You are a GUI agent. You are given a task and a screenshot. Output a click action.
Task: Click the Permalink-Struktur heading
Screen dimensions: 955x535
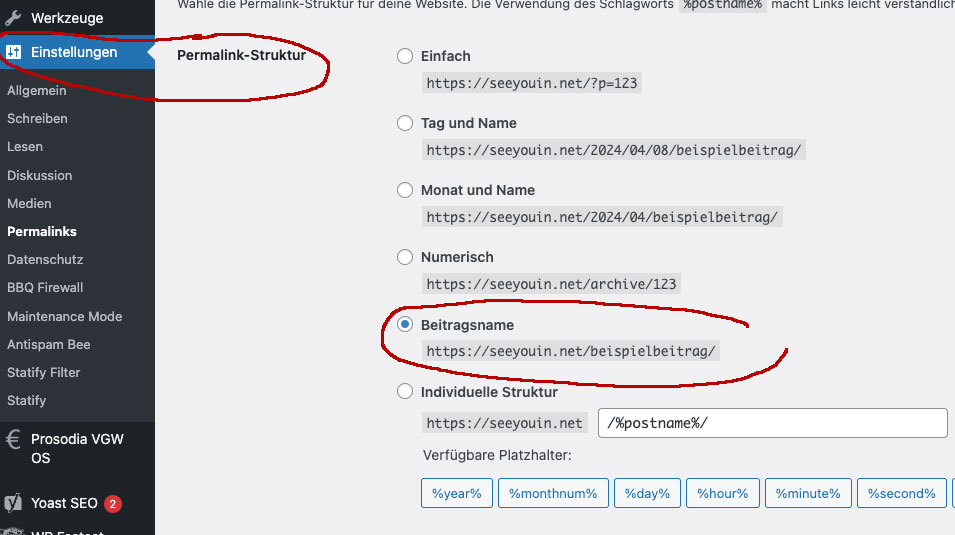coord(242,55)
